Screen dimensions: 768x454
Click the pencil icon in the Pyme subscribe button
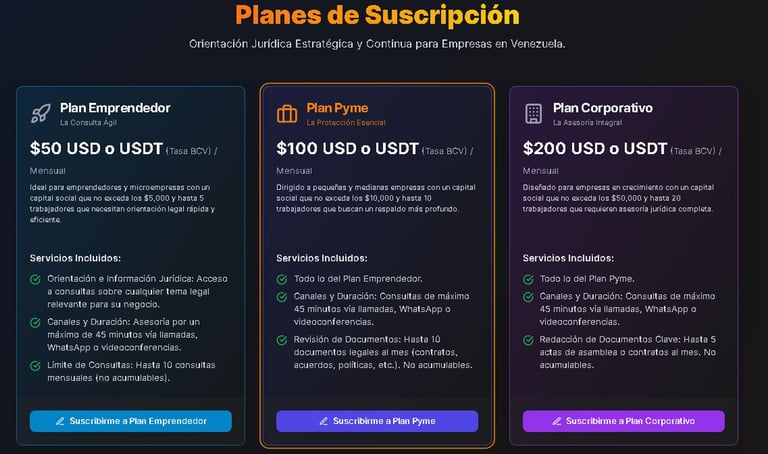click(324, 421)
